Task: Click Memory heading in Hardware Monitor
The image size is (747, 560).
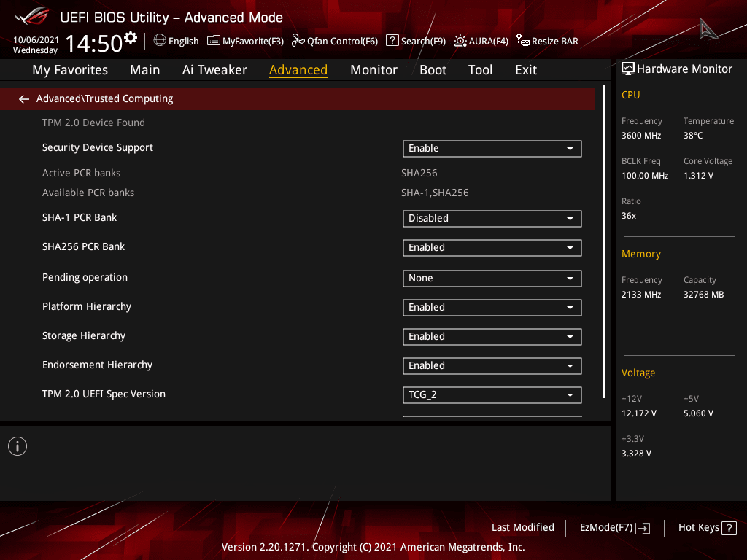Action: coord(640,254)
